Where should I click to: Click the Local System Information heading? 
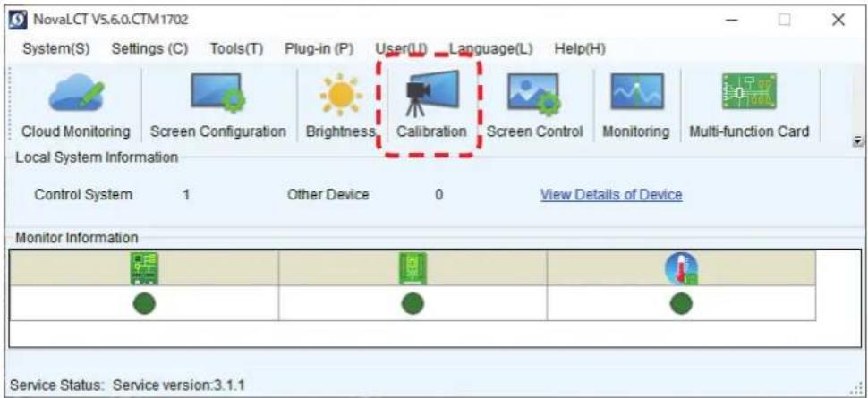(x=97, y=157)
